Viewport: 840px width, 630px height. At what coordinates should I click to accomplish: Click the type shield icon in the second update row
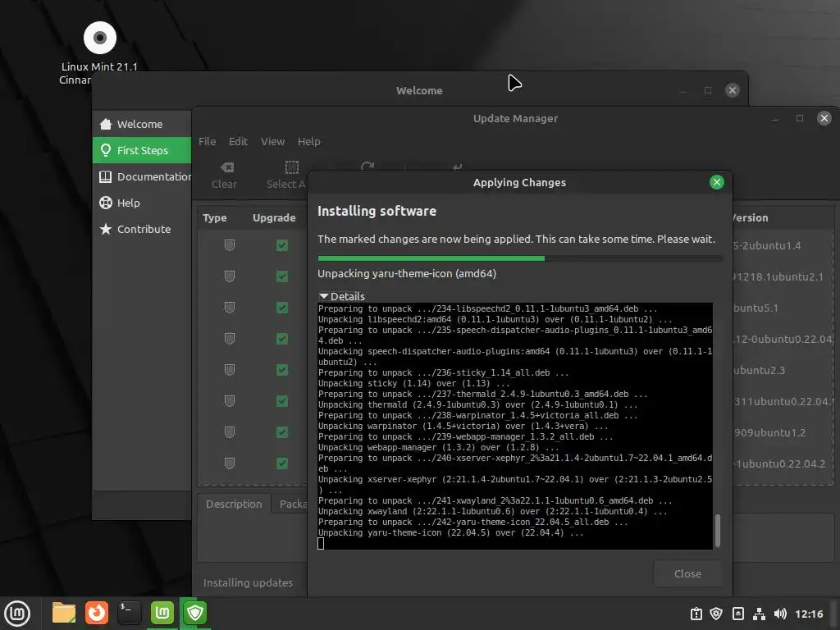[x=230, y=276]
